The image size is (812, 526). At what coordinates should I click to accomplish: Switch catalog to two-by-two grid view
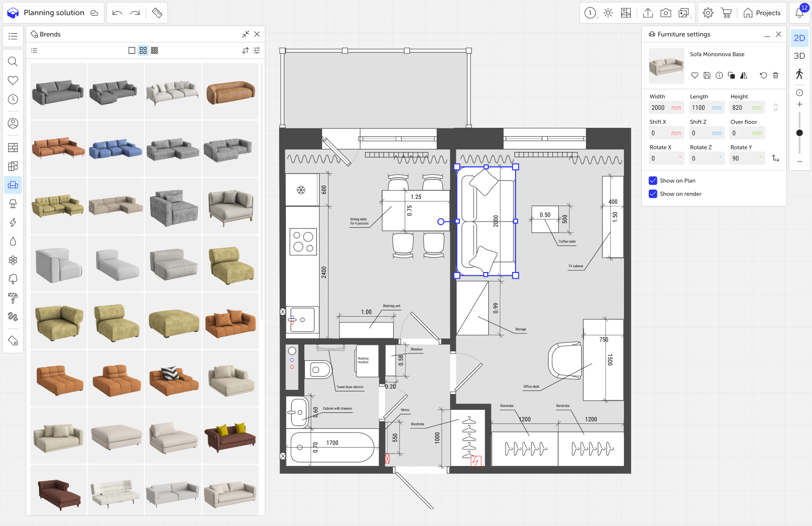[x=143, y=50]
